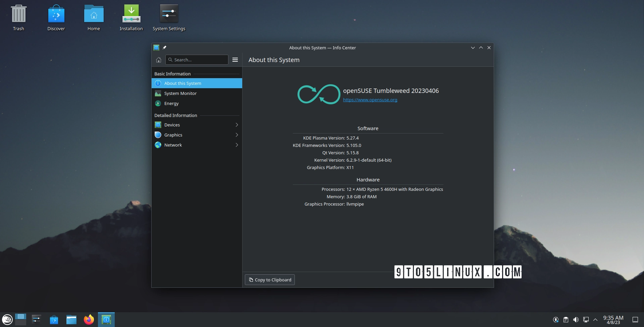Launch Firefox from the taskbar
This screenshot has height=327, width=644.
[x=89, y=319]
